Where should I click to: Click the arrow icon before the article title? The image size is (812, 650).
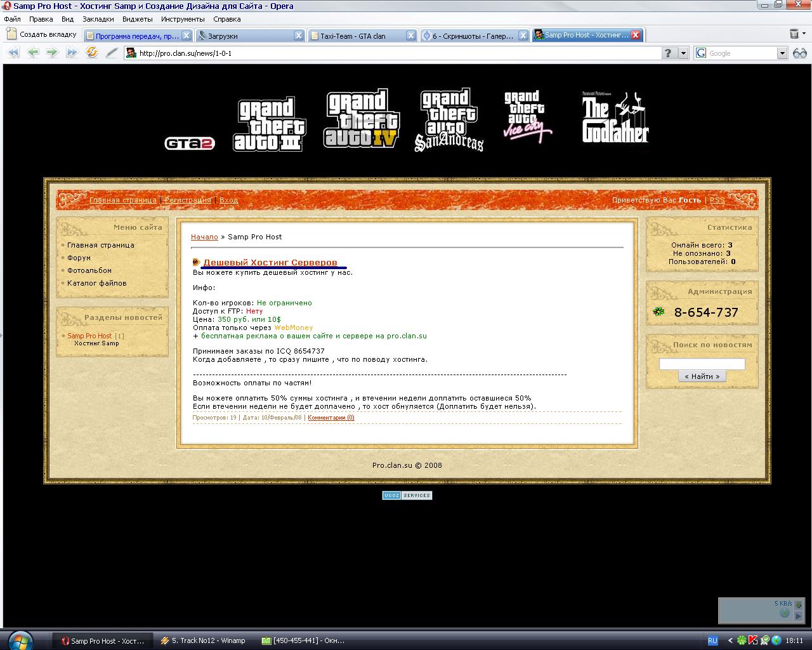196,262
